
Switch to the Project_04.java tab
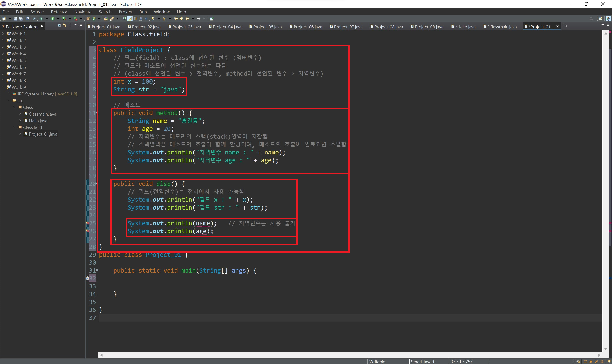pyautogui.click(x=227, y=27)
